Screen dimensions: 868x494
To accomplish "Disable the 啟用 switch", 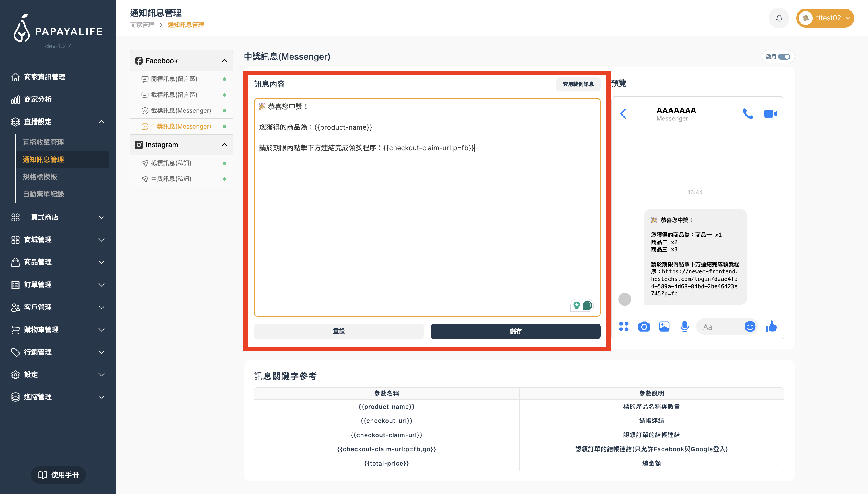I will tap(784, 57).
